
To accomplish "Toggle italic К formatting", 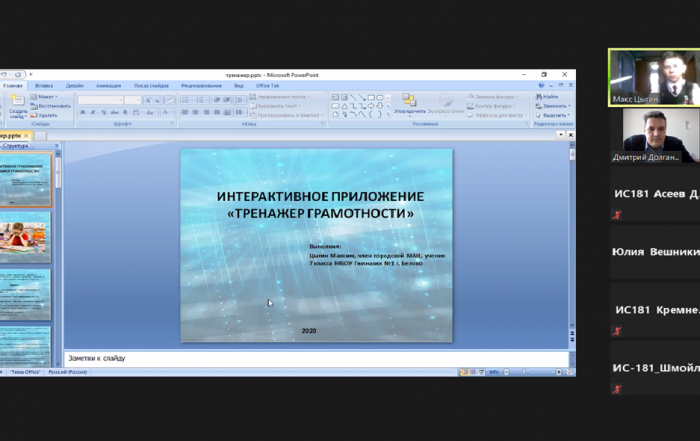I will tap(93, 112).
